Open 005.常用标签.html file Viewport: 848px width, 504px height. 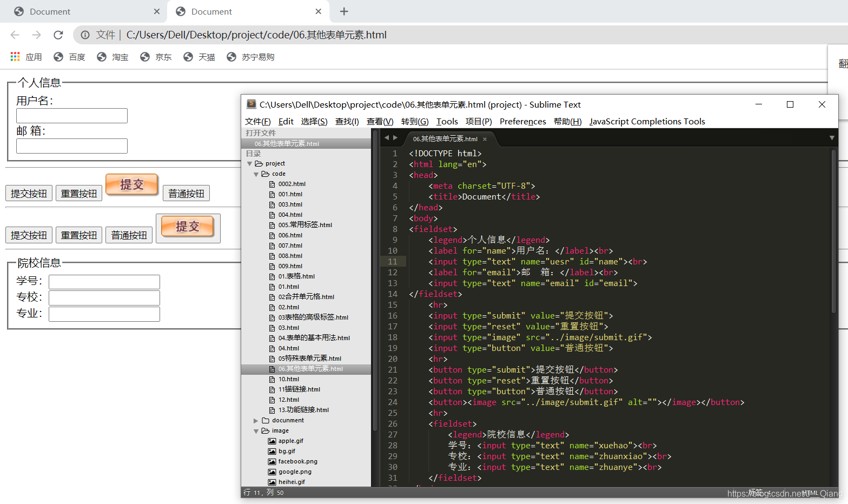point(305,225)
